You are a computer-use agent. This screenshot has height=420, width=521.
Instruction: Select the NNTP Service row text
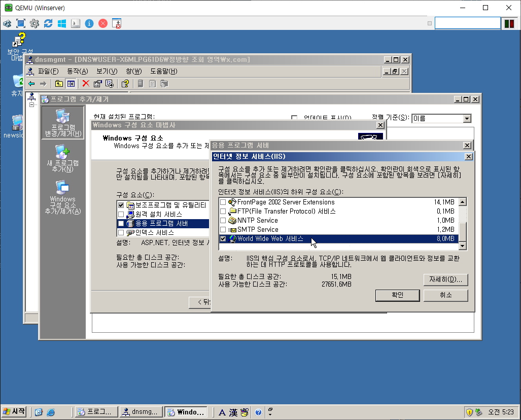click(258, 220)
